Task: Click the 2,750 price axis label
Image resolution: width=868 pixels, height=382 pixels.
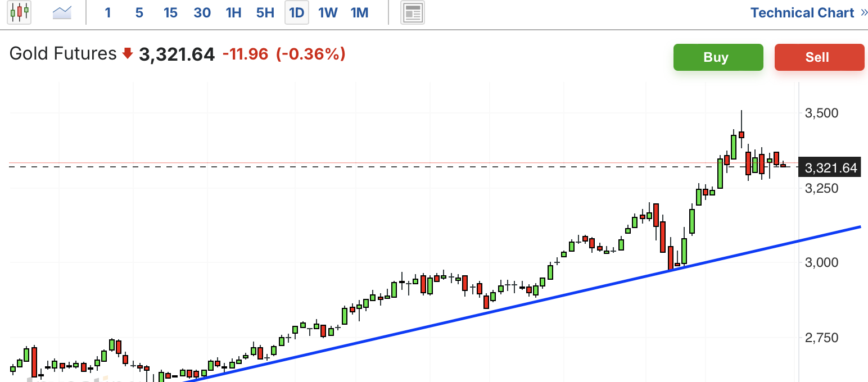Action: tap(822, 338)
